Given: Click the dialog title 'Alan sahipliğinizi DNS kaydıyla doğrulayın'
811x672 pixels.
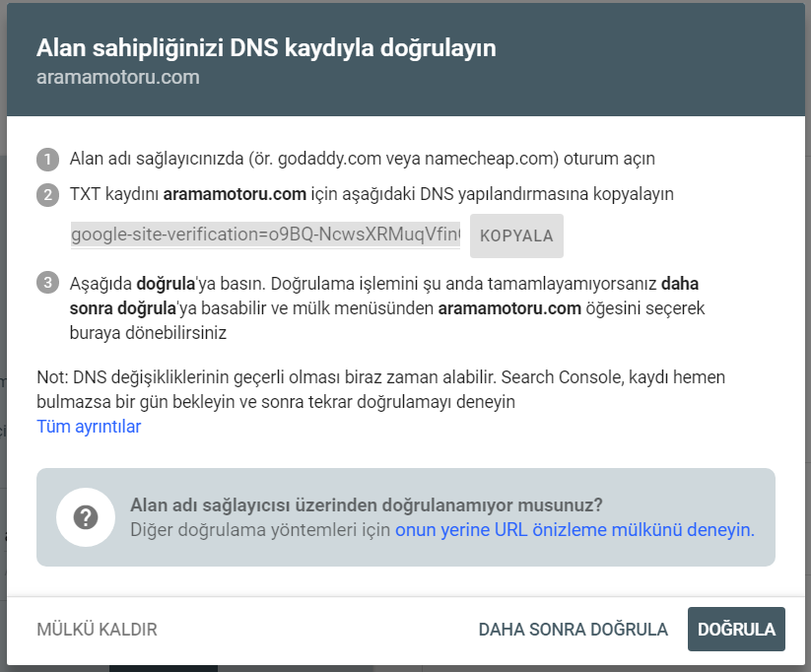Looking at the screenshot, I should (266, 47).
